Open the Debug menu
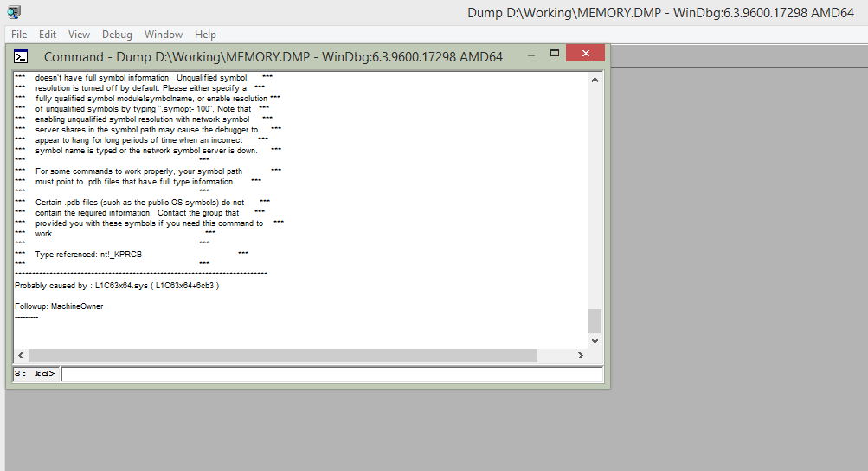The height and width of the screenshot is (471, 868). [117, 35]
